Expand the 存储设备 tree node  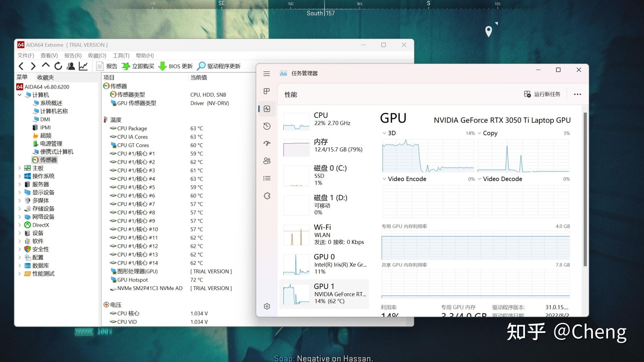[x=20, y=209]
